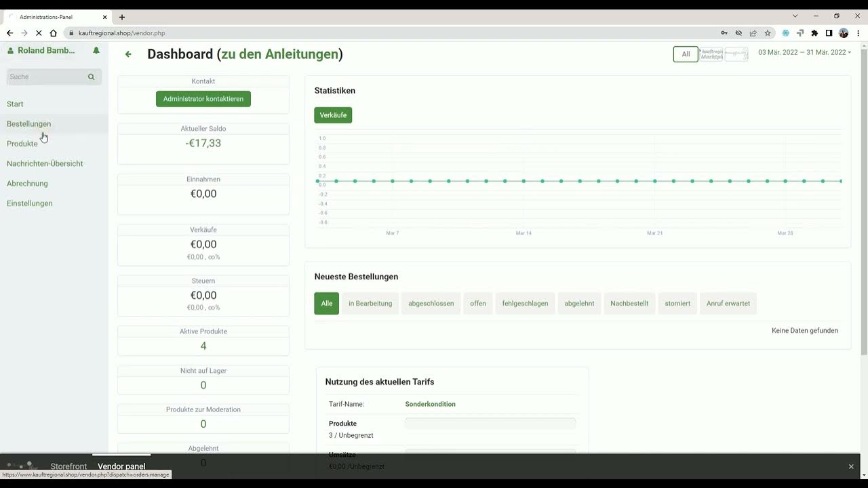Click the page vertical scrollbar
This screenshot has height=488, width=868.
pyautogui.click(x=863, y=203)
